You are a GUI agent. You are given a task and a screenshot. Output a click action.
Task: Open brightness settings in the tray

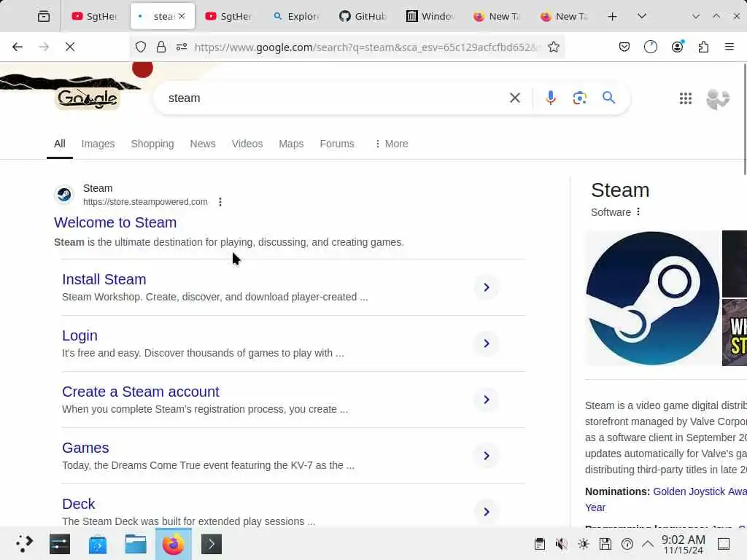click(583, 544)
